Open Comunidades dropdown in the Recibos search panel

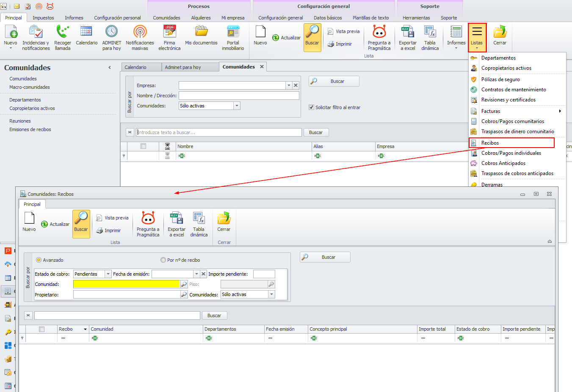272,294
